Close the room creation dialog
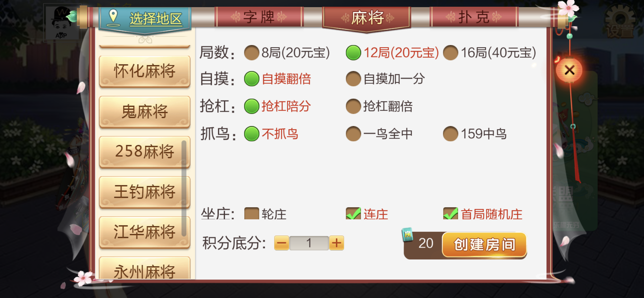This screenshot has width=644, height=298. point(569,70)
